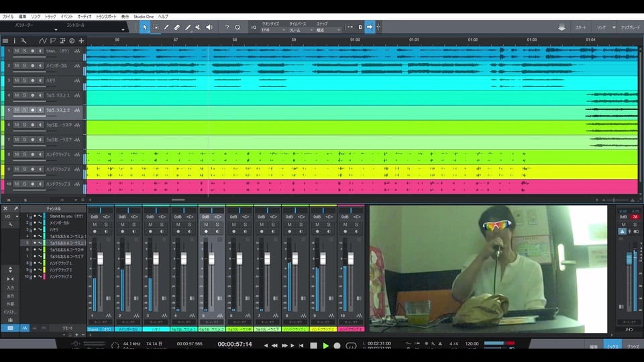Choose the Mute tool in the toolbar
The height and width of the screenshot is (362, 644).
tap(199, 27)
